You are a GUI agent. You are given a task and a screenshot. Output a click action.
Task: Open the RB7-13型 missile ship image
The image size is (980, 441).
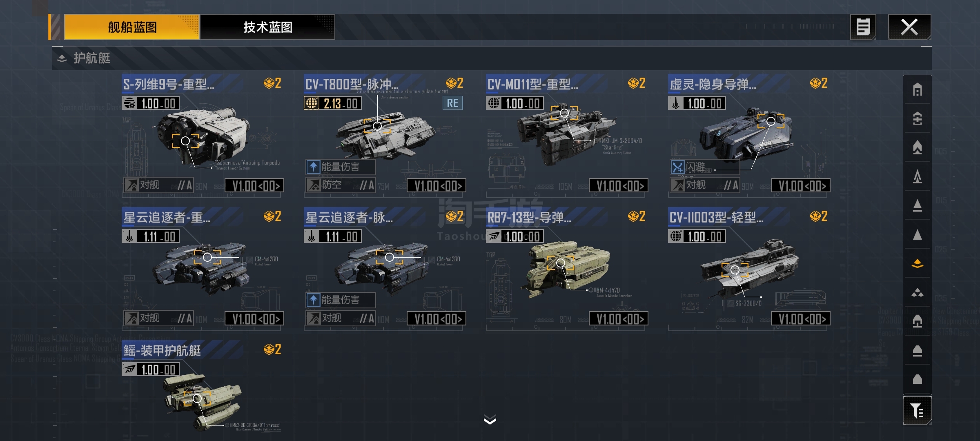pyautogui.click(x=568, y=267)
